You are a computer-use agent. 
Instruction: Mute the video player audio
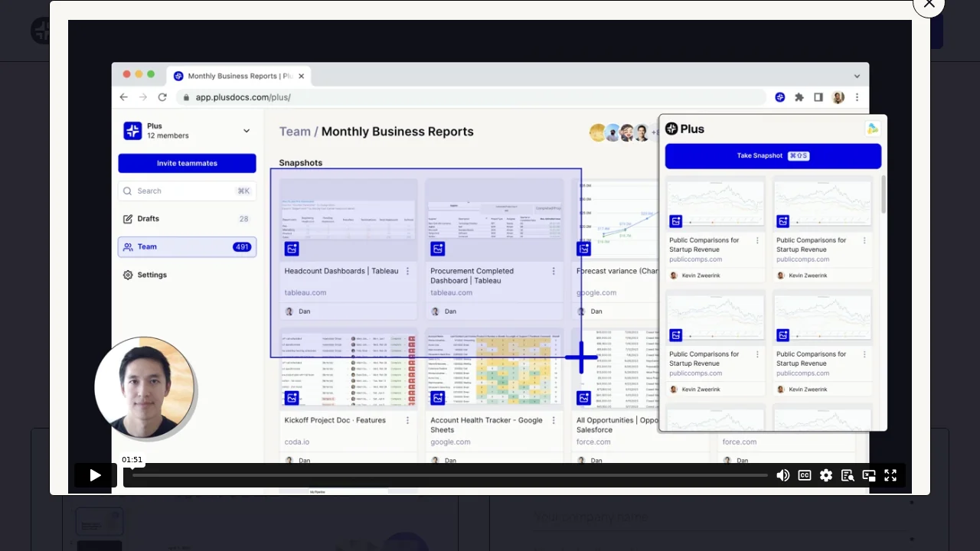tap(783, 475)
